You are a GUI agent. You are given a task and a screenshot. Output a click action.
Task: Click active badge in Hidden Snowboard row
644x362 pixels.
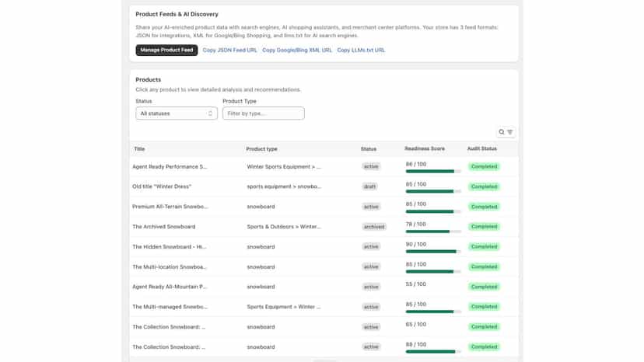pos(371,247)
